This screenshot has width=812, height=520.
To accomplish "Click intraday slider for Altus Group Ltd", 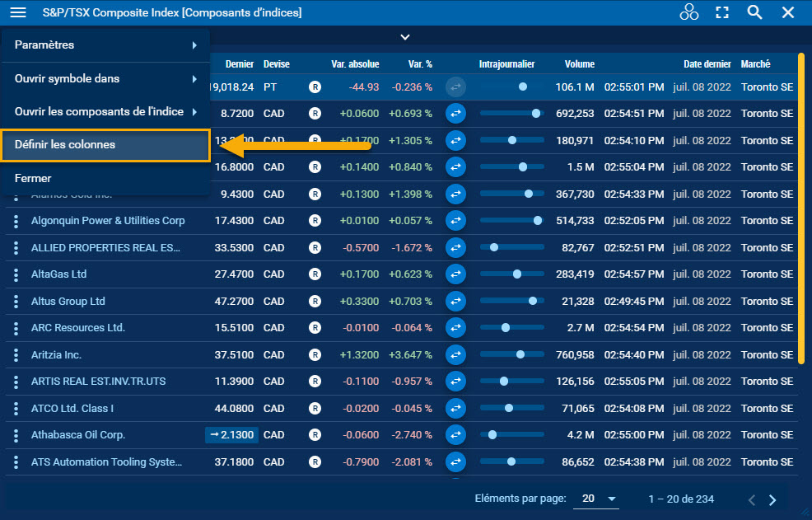I will click(511, 302).
